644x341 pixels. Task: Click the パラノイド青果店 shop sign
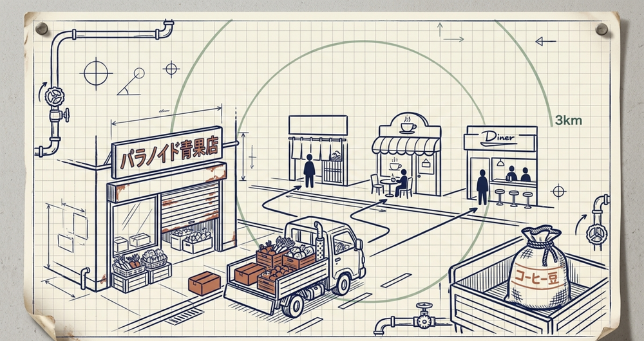pos(167,152)
